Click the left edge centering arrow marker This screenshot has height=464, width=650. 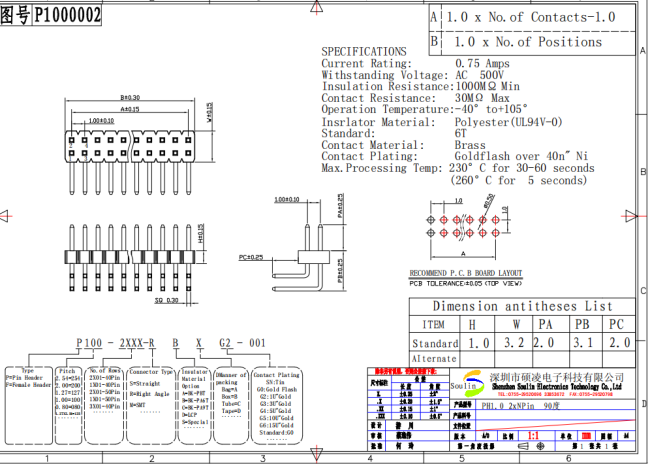pyautogui.click(x=5, y=214)
